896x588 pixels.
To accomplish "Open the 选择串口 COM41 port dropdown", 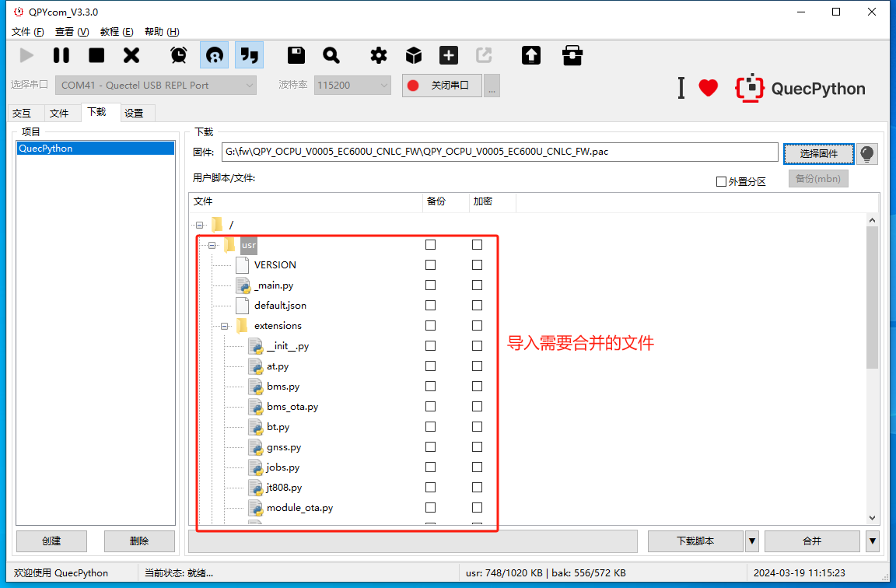I will (156, 85).
